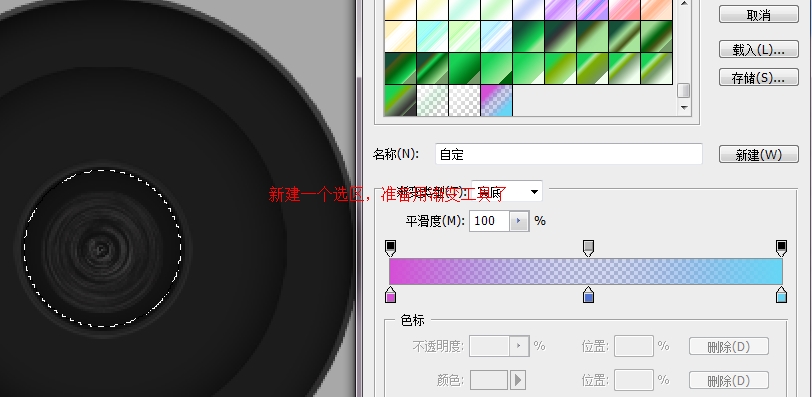The image size is (812, 397).
Task: Click the 取消 cancel button
Action: click(x=759, y=15)
